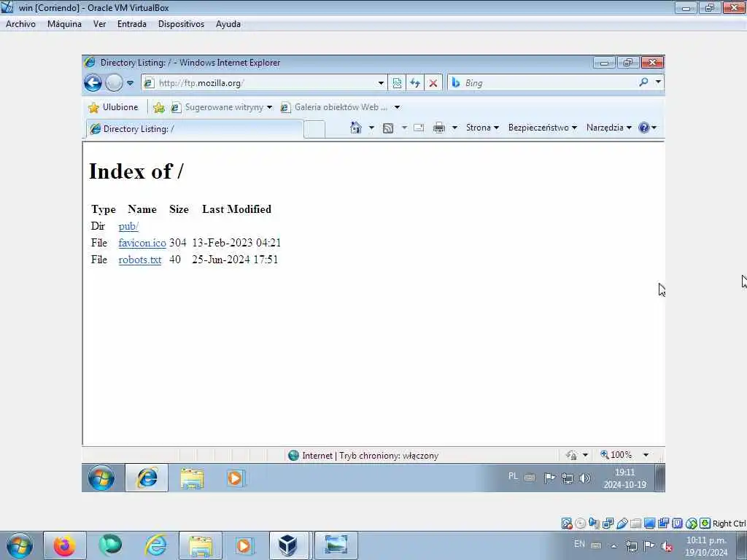Open Sugerowane witryny favorites link
Image resolution: width=747 pixels, height=560 pixels.
[x=222, y=107]
